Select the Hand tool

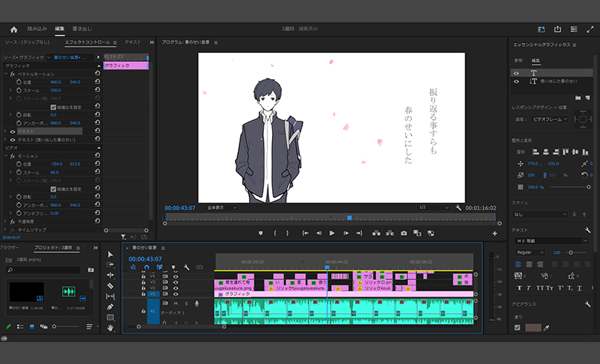pyautogui.click(x=110, y=328)
